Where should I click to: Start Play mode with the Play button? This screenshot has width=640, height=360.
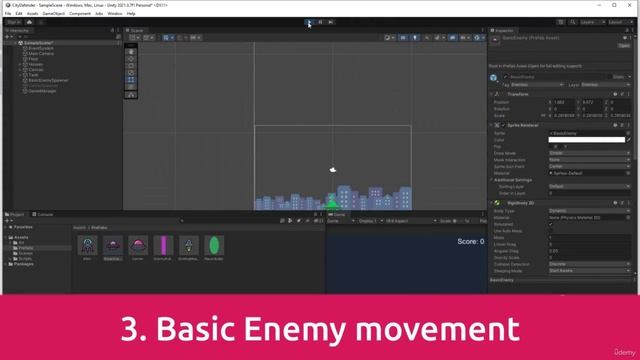(x=309, y=22)
